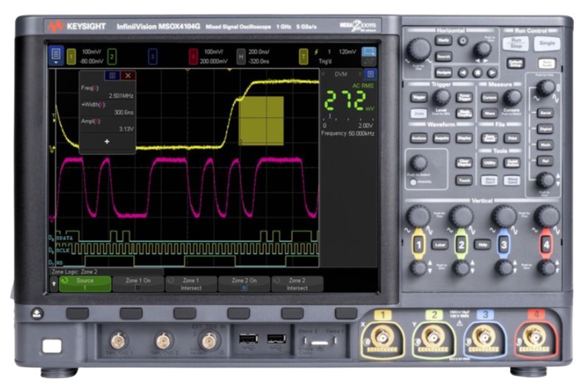This screenshot has width=588, height=387.
Task: Open the Source softkey selection menu
Action: 85,284
